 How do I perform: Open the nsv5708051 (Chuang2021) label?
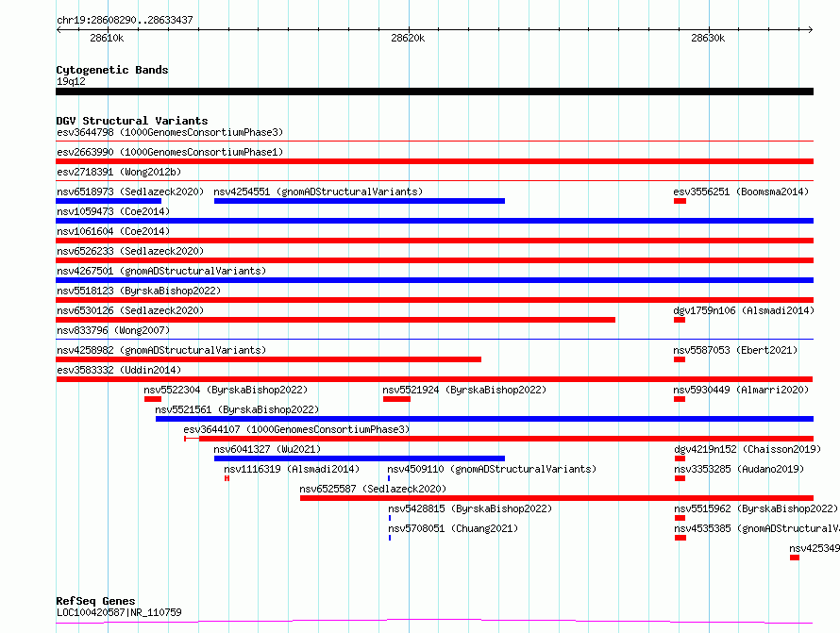tap(453, 528)
